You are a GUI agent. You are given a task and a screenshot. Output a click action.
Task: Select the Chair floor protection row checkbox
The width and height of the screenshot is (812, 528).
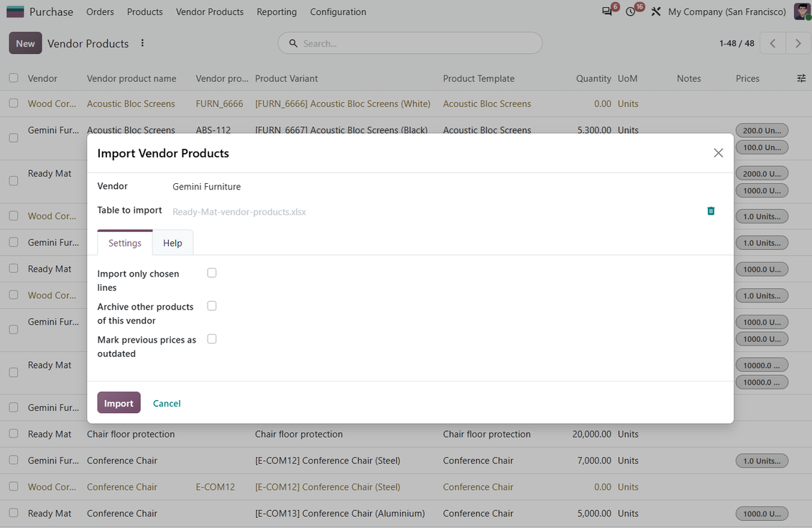pyautogui.click(x=14, y=434)
